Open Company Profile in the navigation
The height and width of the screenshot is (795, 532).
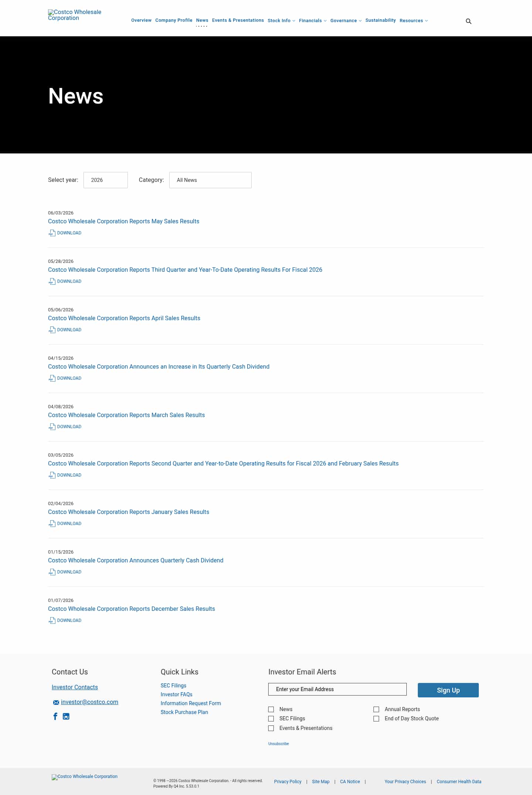click(x=174, y=20)
